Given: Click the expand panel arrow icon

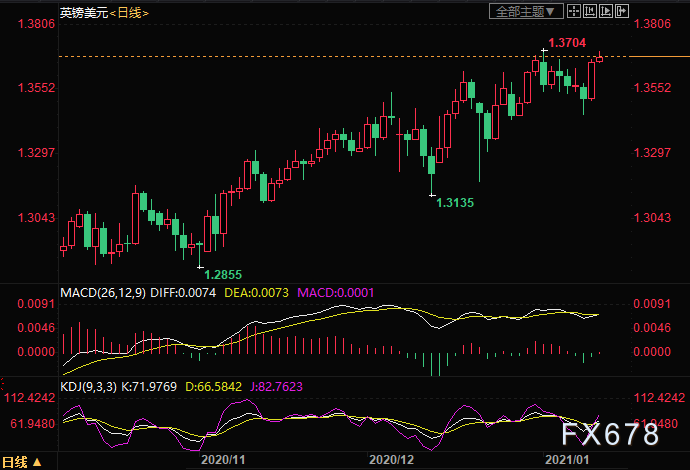Looking at the screenshot, I should pos(622,11).
